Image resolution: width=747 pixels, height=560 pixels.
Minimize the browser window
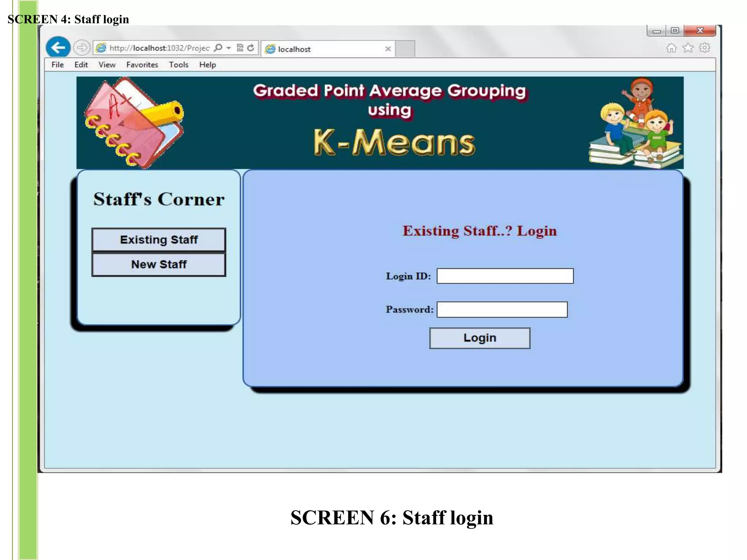click(x=657, y=31)
